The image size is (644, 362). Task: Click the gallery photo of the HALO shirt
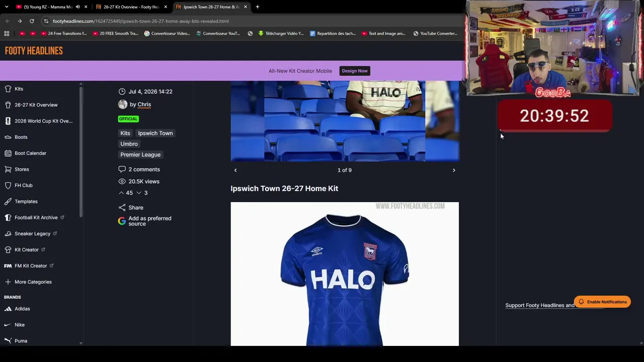pos(345,121)
